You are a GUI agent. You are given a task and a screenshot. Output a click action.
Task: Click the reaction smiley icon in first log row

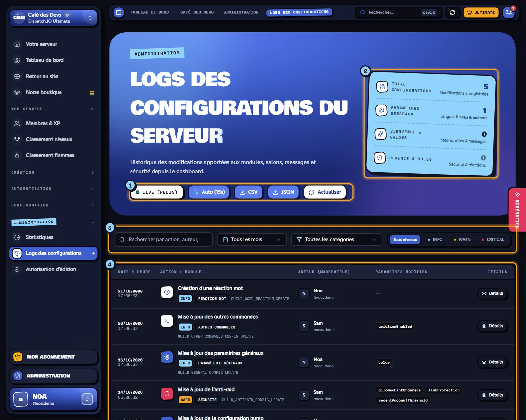[167, 292]
